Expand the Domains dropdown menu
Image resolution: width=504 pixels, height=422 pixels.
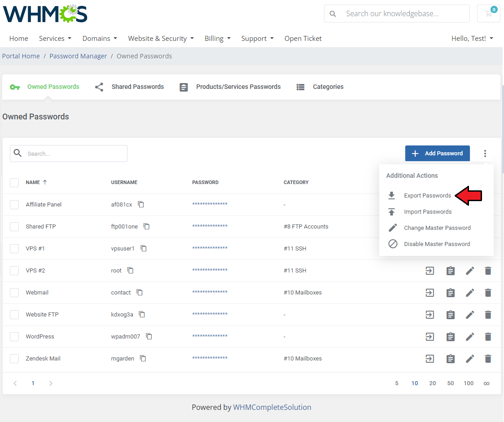tap(100, 38)
